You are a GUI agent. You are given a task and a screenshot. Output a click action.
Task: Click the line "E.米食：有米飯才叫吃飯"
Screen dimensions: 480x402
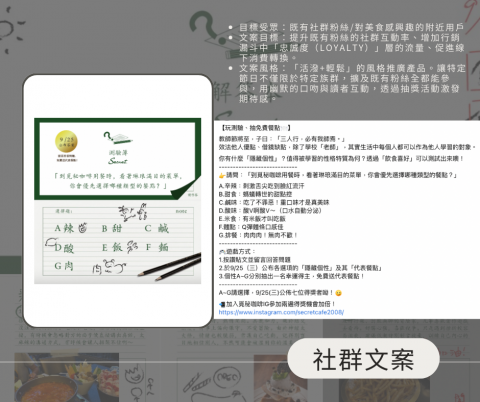click(252, 219)
